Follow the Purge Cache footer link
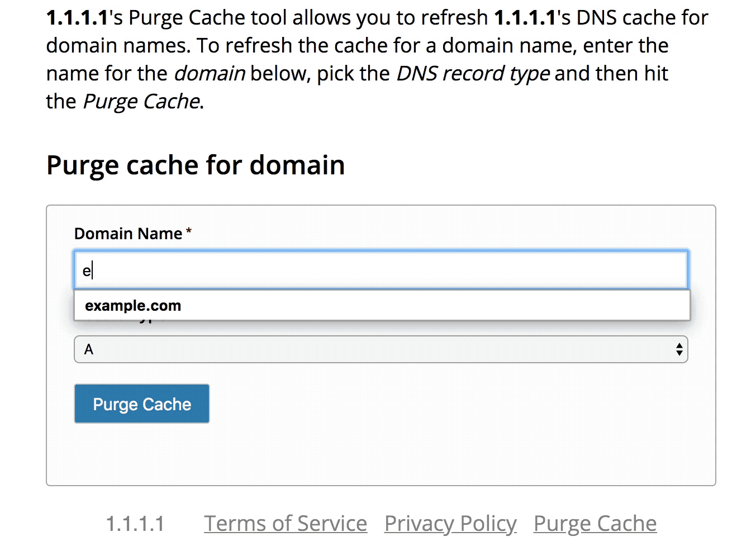This screenshot has height=546, width=756. click(x=595, y=524)
